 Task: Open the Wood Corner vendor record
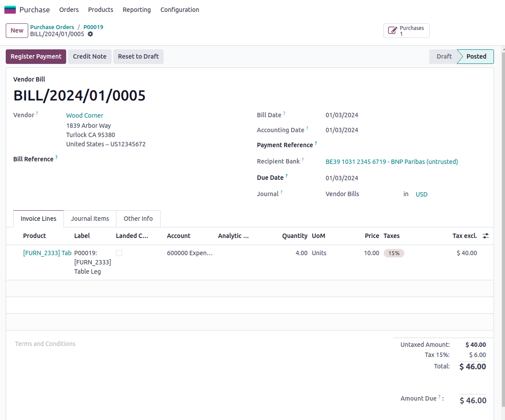(x=84, y=115)
